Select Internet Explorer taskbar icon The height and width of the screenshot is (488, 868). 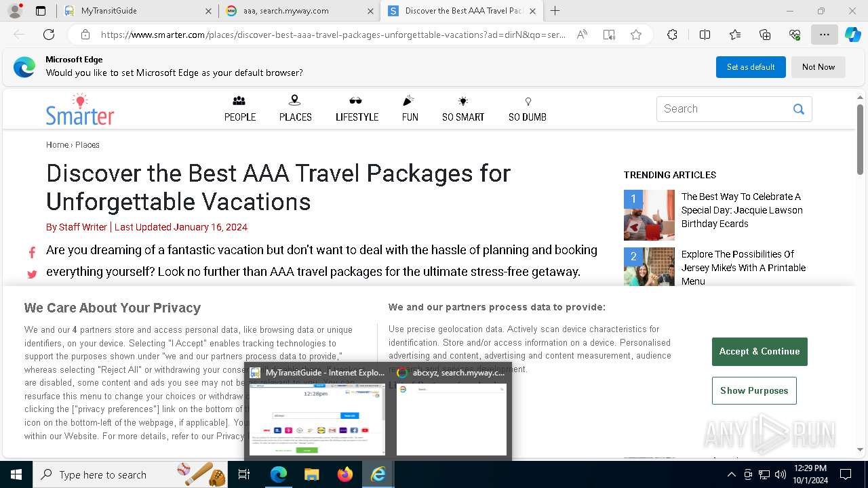[378, 474]
